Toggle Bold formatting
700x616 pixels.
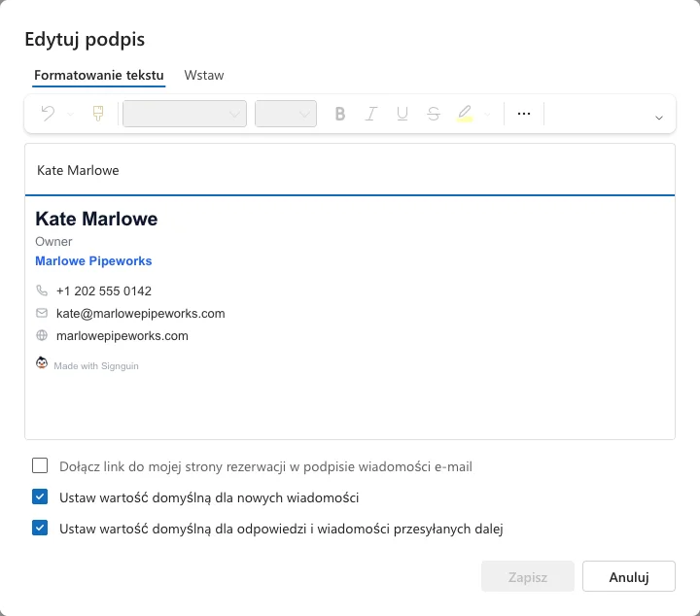coord(340,114)
